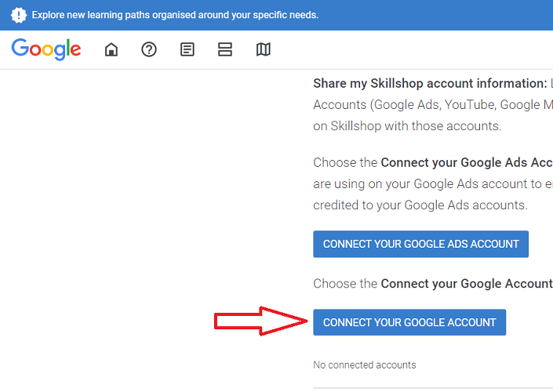This screenshot has height=392, width=553.
Task: Click the bold 'Connect your Google Ads Acc' text
Action: 466,163
